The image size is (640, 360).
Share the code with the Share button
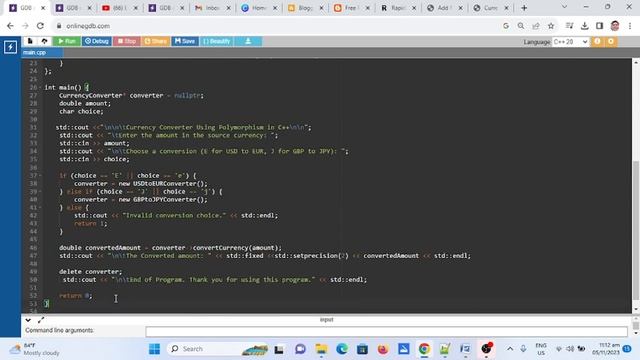[156, 41]
